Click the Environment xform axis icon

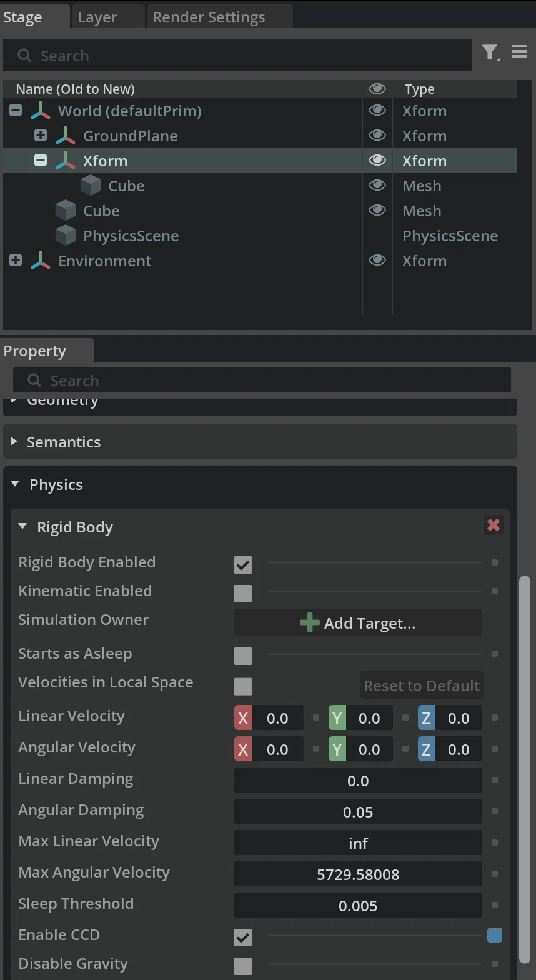point(41,261)
